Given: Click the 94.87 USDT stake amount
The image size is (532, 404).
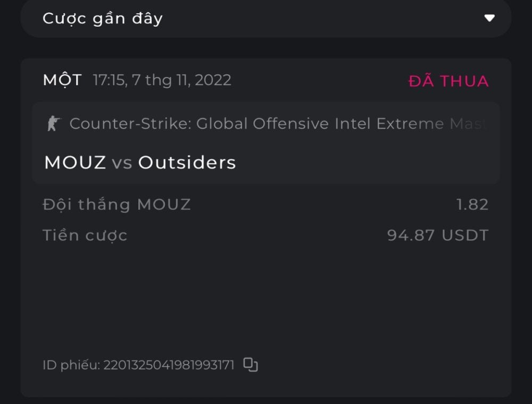Looking at the screenshot, I should (x=437, y=235).
